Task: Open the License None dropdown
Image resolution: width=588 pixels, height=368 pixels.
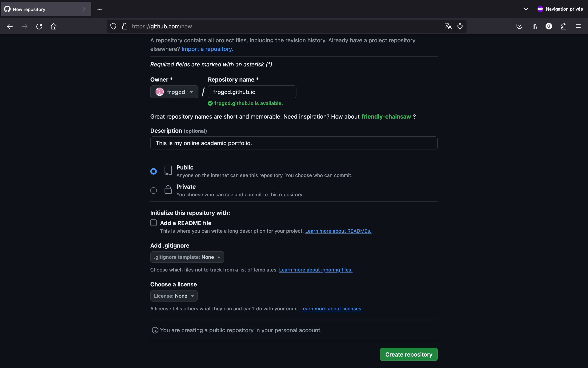Action: point(174,296)
